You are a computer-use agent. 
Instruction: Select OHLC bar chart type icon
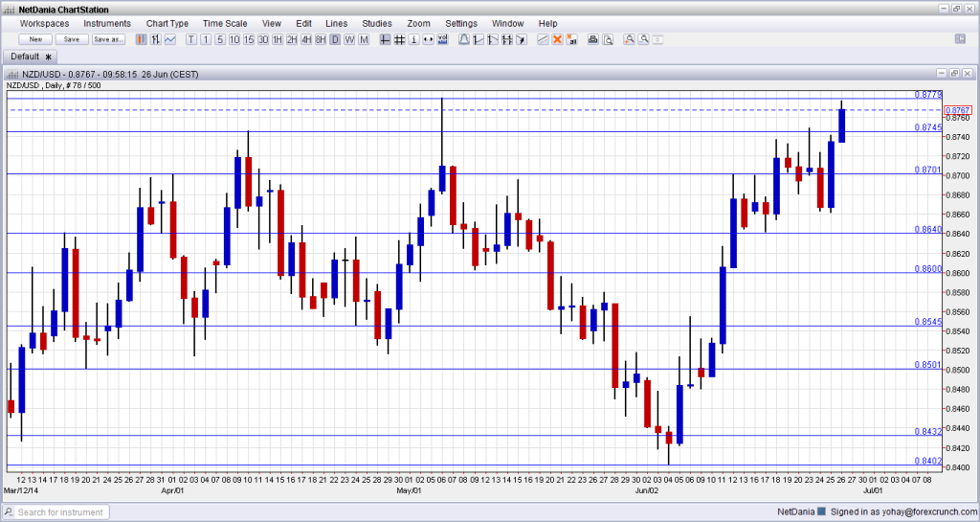[x=156, y=39]
